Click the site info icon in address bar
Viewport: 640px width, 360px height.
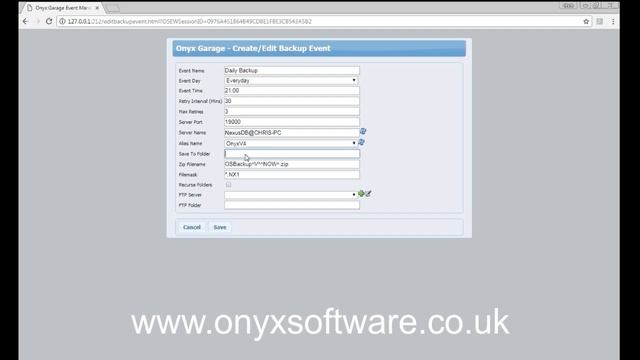point(62,21)
